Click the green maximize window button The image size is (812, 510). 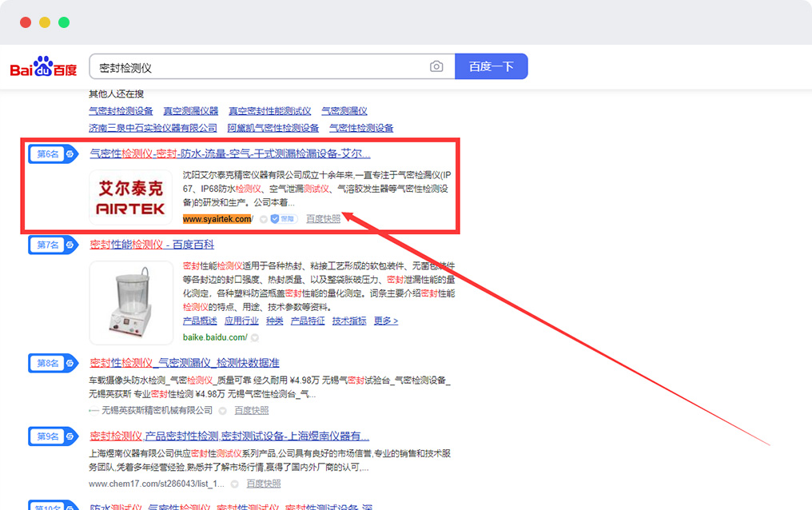pyautogui.click(x=64, y=22)
